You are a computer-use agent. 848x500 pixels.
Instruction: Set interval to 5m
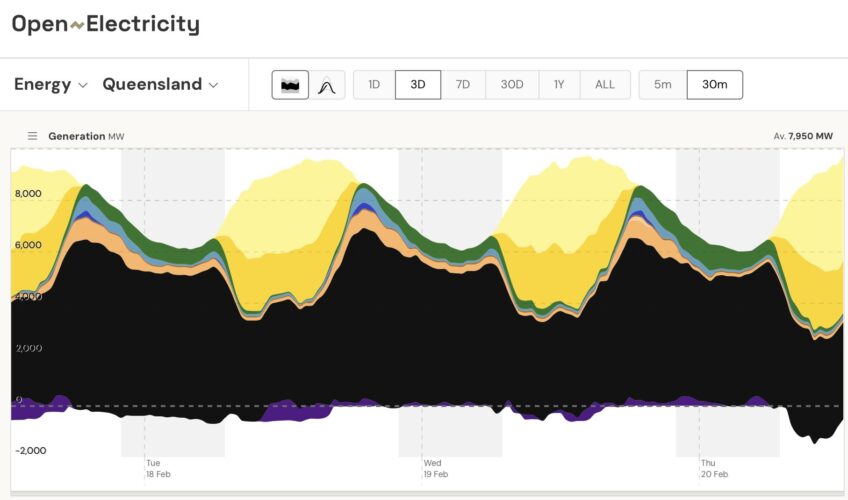click(662, 85)
